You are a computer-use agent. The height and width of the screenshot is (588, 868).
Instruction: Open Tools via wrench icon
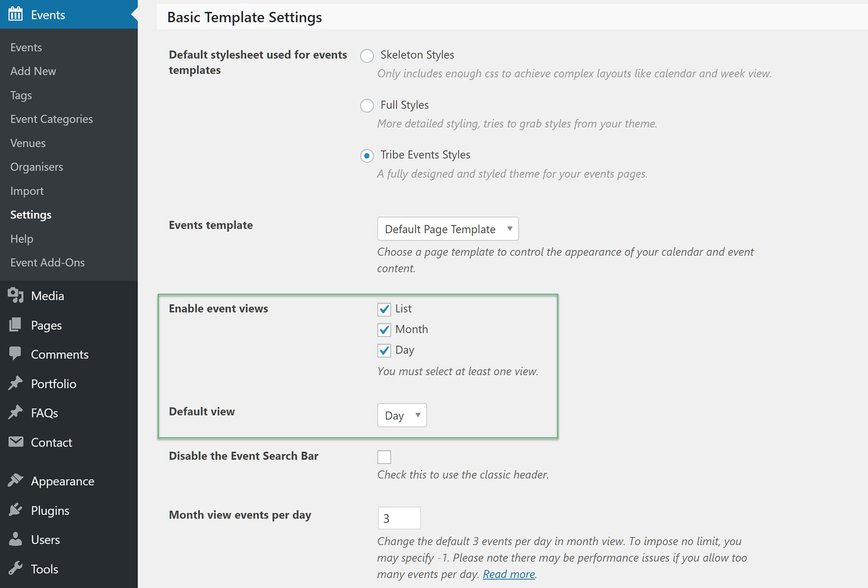tap(15, 568)
